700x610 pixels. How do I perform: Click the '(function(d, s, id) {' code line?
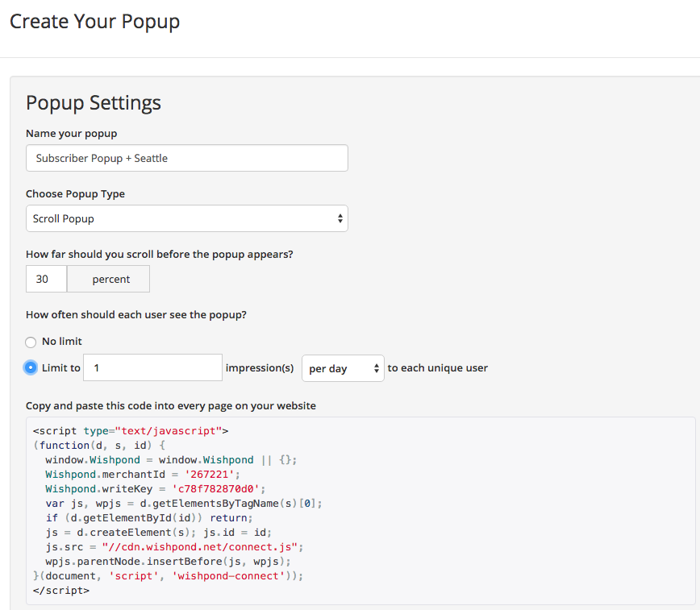tap(99, 446)
